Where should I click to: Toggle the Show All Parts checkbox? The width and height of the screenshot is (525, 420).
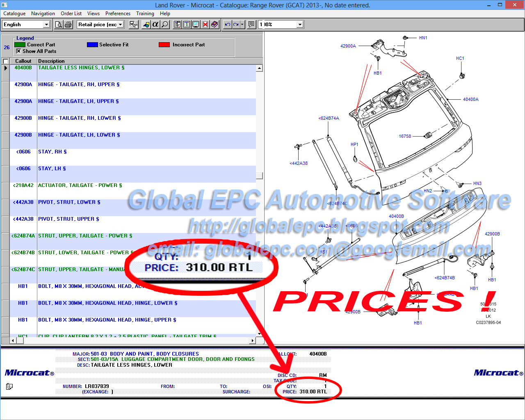[x=18, y=51]
